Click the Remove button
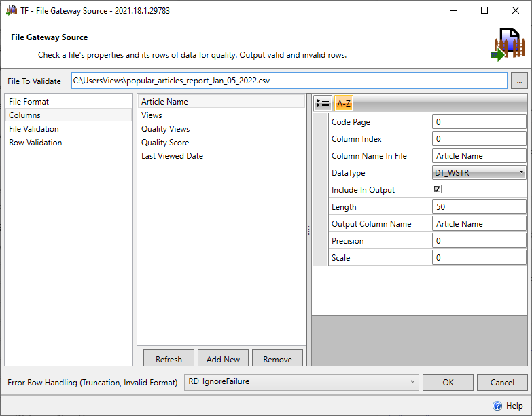532x416 pixels. 277,359
